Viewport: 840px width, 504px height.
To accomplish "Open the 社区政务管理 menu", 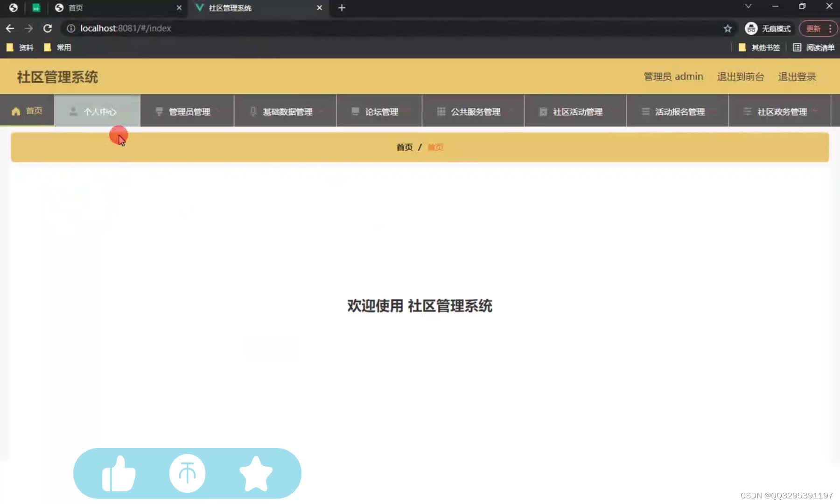I will click(779, 111).
